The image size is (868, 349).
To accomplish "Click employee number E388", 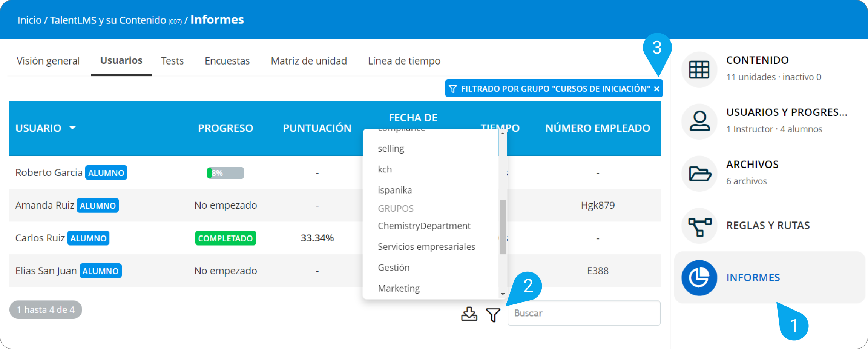I will pyautogui.click(x=598, y=271).
